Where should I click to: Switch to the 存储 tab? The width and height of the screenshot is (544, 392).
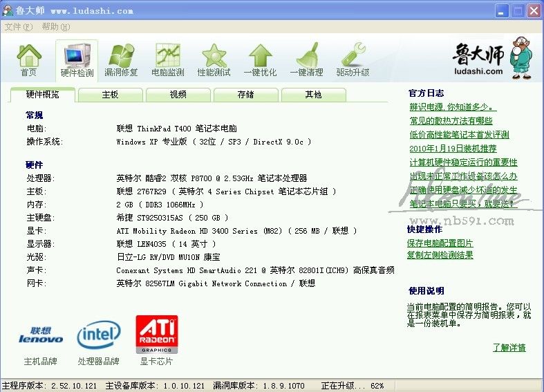coord(245,95)
